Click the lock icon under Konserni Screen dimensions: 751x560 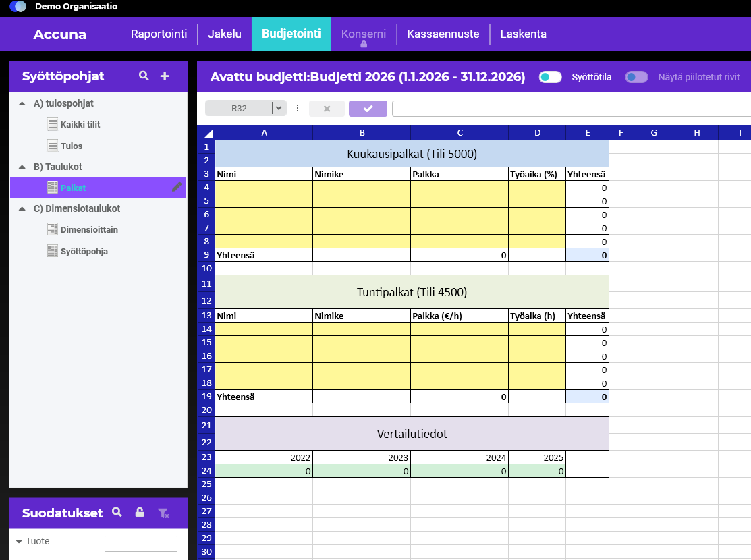point(364,44)
